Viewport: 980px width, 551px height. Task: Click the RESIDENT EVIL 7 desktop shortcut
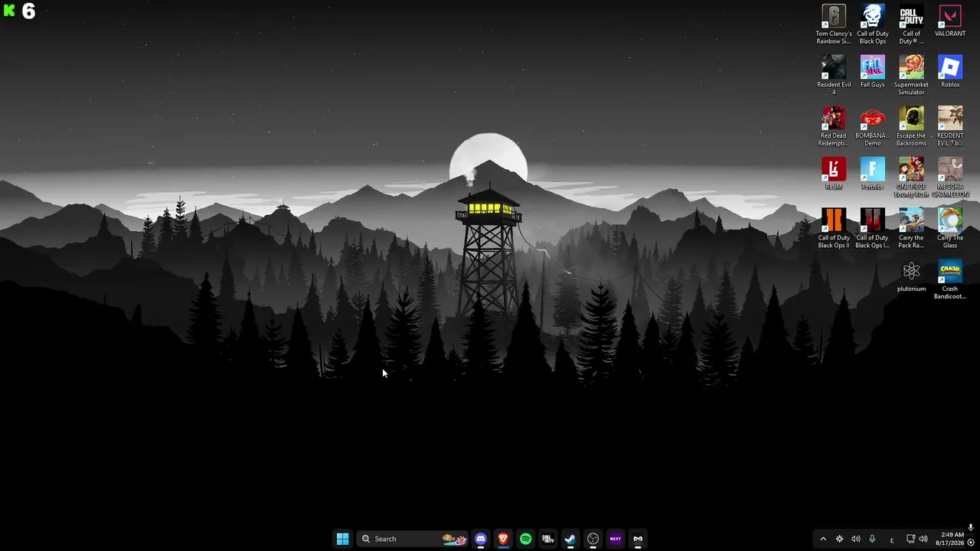click(950, 126)
